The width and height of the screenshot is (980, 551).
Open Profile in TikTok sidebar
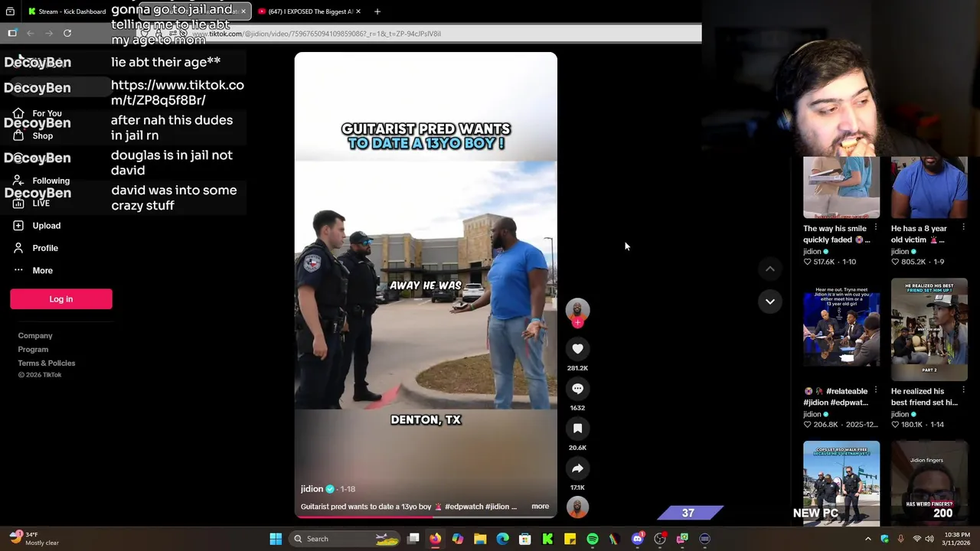[45, 248]
